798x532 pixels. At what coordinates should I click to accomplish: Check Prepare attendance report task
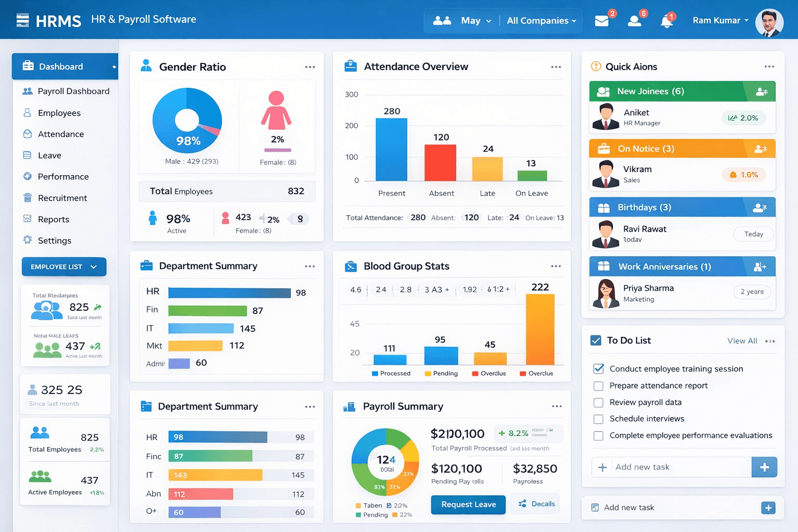598,386
